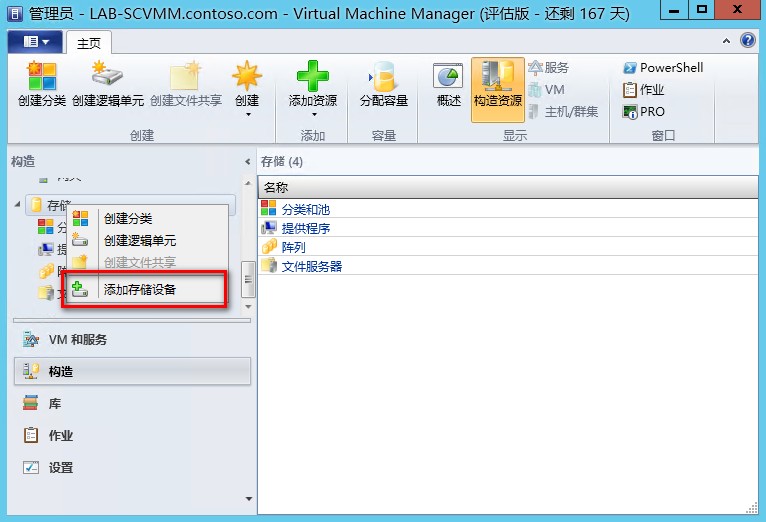Toggle the 构造资源 view button
The height and width of the screenshot is (522, 766).
(x=498, y=90)
